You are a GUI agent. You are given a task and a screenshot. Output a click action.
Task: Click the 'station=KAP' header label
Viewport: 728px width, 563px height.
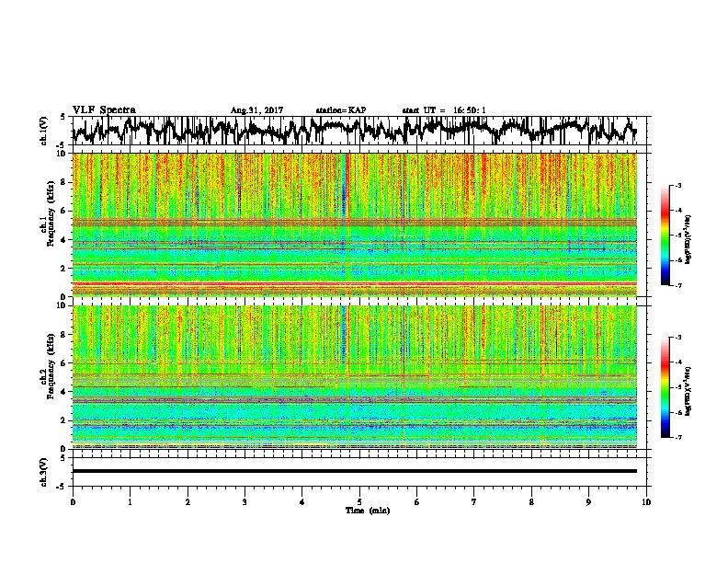tap(341, 110)
